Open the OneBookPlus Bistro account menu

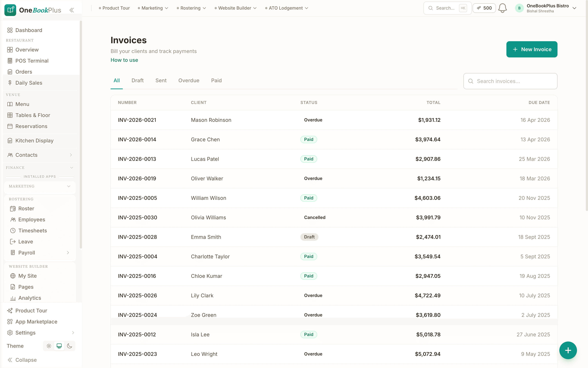tap(546, 8)
